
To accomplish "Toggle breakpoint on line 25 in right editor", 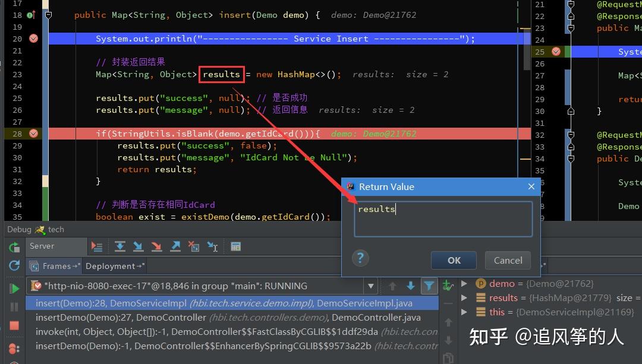I will point(556,52).
